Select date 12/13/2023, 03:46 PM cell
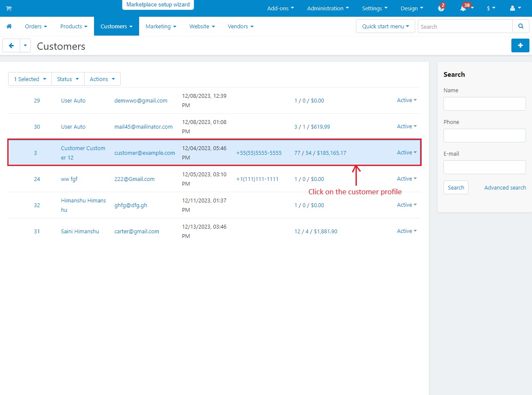 (x=204, y=231)
